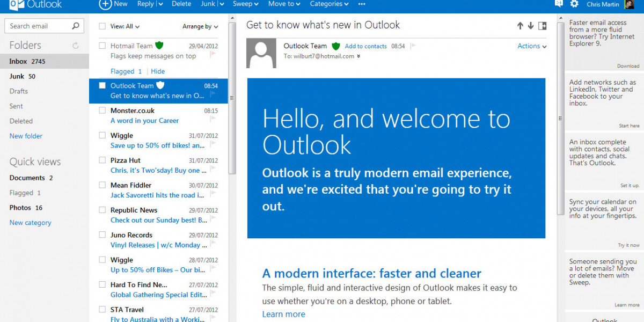Go to next message using the down arrow

tap(530, 25)
